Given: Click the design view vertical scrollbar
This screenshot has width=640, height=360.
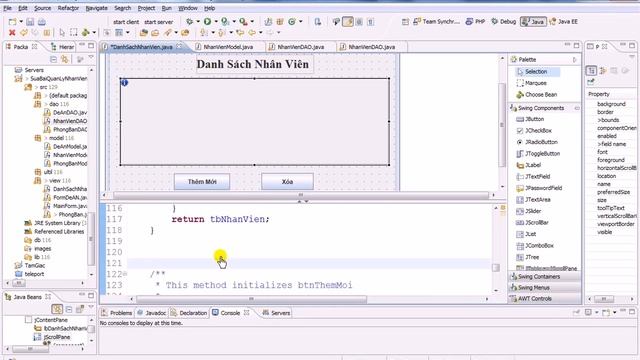Looking at the screenshot, I should (502, 125).
